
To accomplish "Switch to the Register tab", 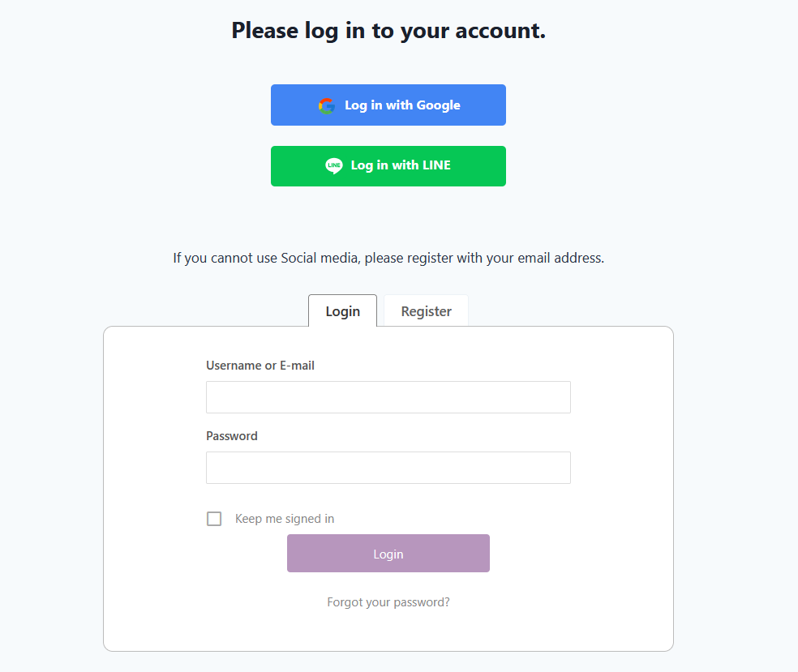I will coord(426,311).
